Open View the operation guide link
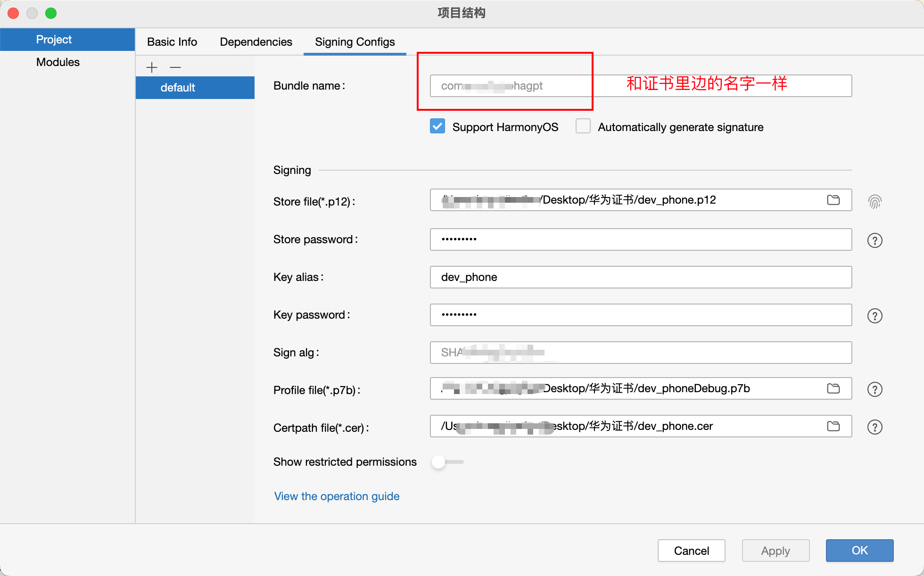The image size is (924, 576). [337, 496]
